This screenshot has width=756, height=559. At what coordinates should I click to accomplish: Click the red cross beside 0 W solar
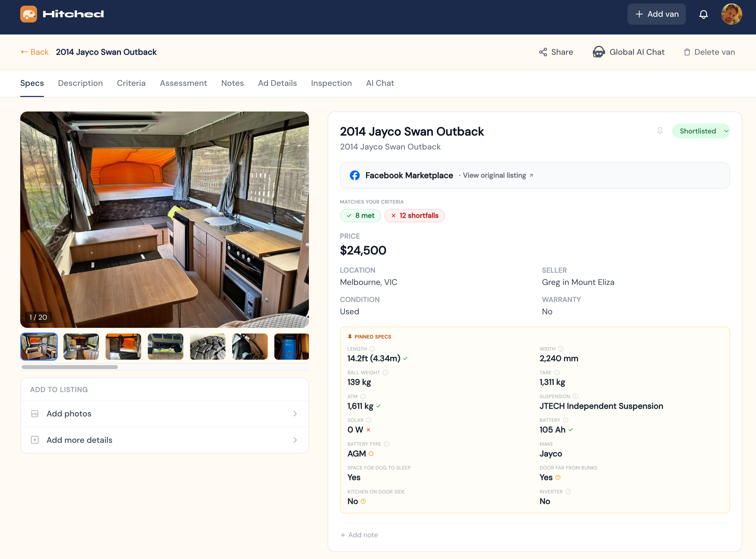point(369,430)
